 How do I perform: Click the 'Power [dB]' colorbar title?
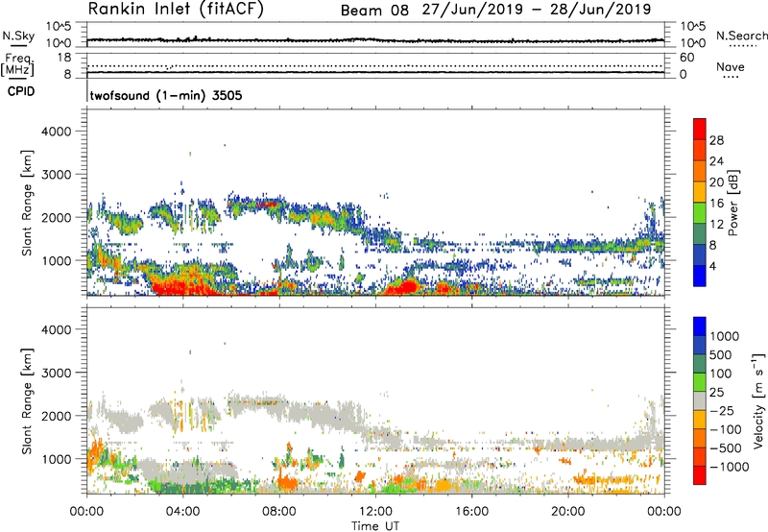tap(733, 203)
